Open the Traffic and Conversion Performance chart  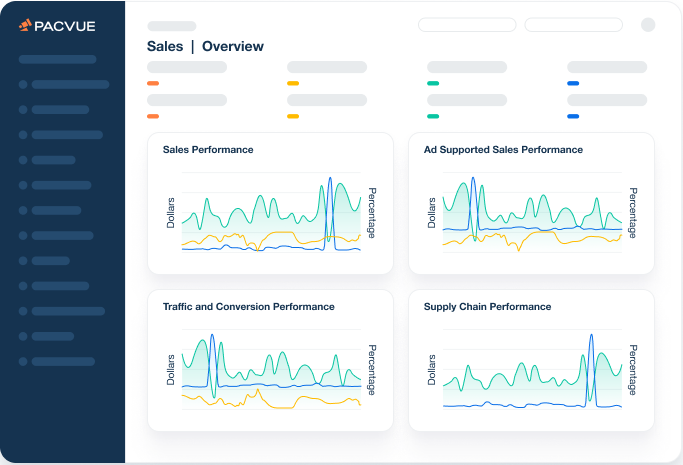270,361
